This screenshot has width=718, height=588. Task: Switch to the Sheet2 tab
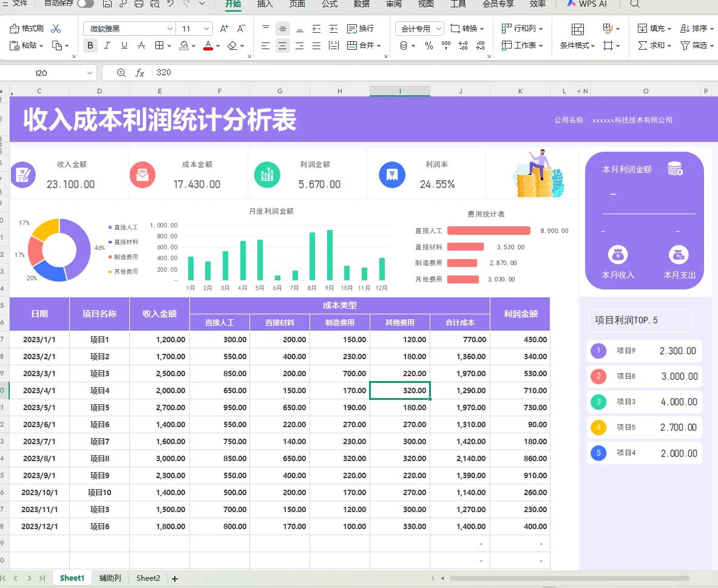point(148,578)
